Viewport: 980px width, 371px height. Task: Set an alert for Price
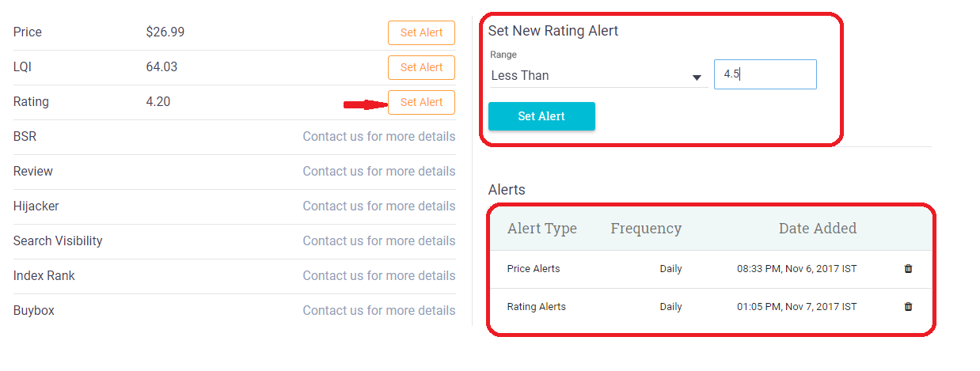coord(421,32)
